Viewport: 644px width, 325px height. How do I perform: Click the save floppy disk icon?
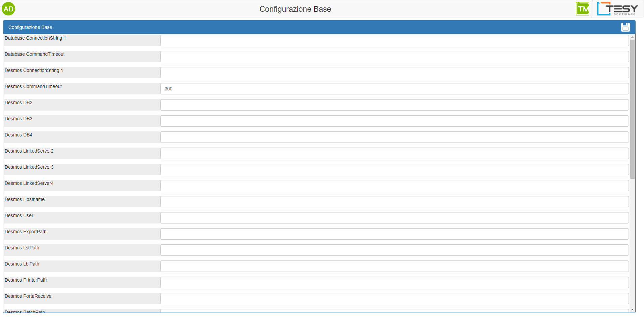tap(625, 27)
